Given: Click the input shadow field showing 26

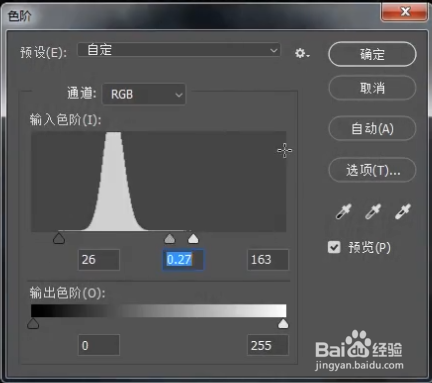Looking at the screenshot, I should coord(99,260).
